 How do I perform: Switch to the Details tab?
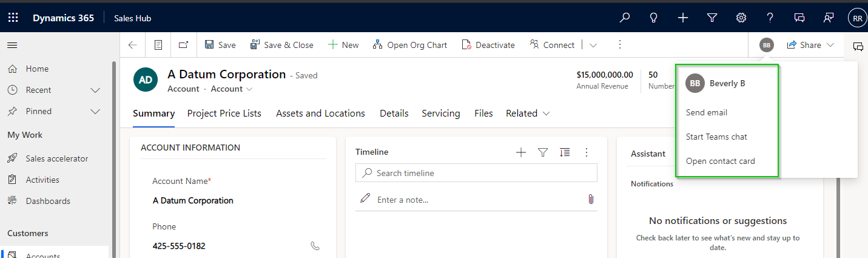(x=394, y=114)
